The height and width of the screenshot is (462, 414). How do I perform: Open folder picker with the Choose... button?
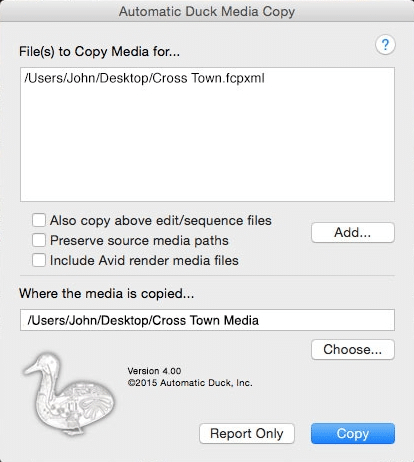pos(353,349)
